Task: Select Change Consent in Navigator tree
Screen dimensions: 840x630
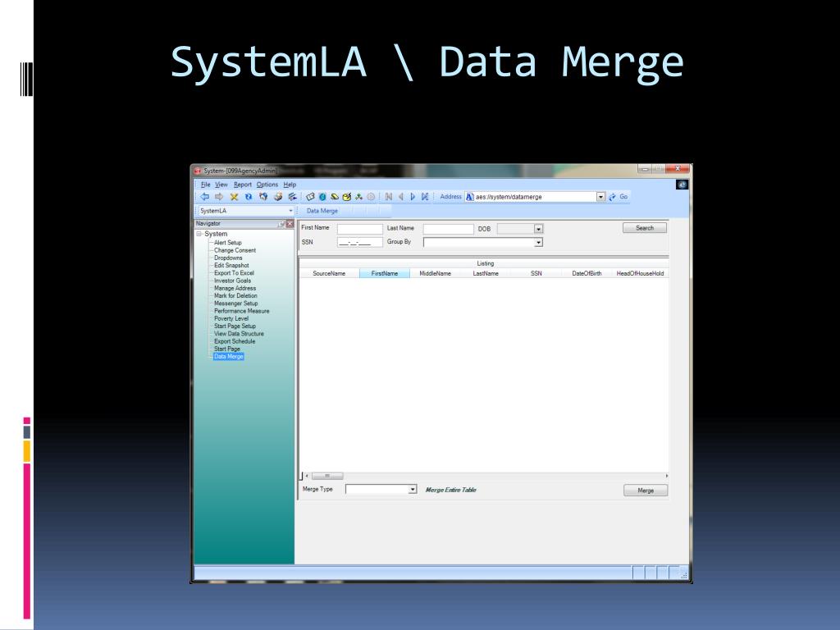Action: 235,250
